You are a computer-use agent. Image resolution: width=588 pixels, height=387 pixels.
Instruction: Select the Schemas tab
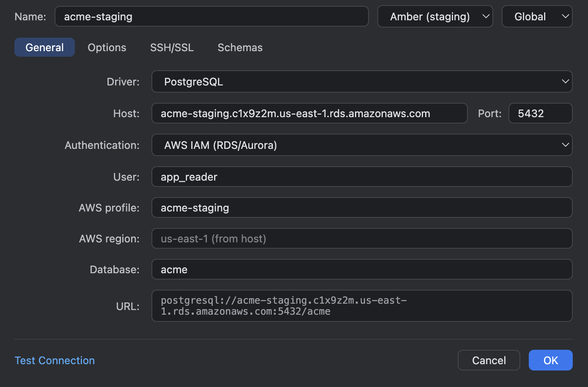click(x=240, y=47)
